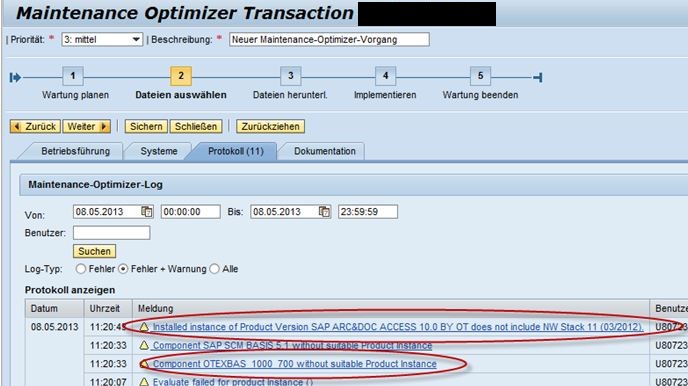
Task: Click the Schließen button
Action: 196,126
